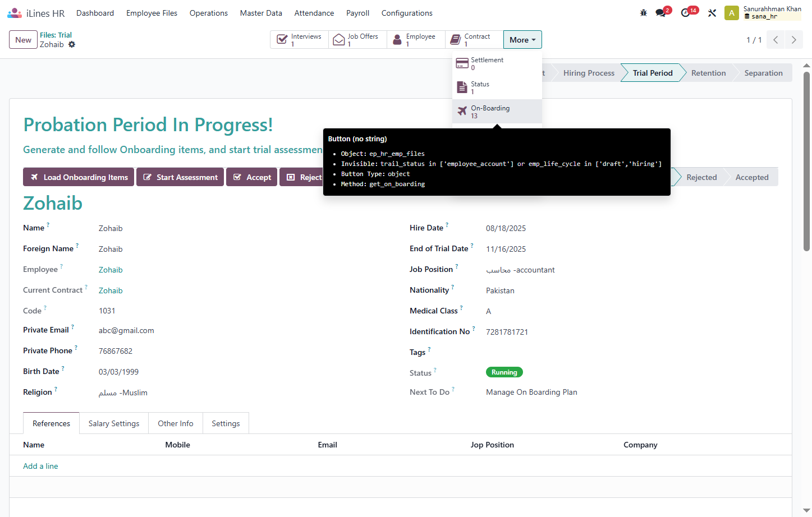The image size is (812, 517).
Task: Open the developer tools wrench icon
Action: pos(712,13)
